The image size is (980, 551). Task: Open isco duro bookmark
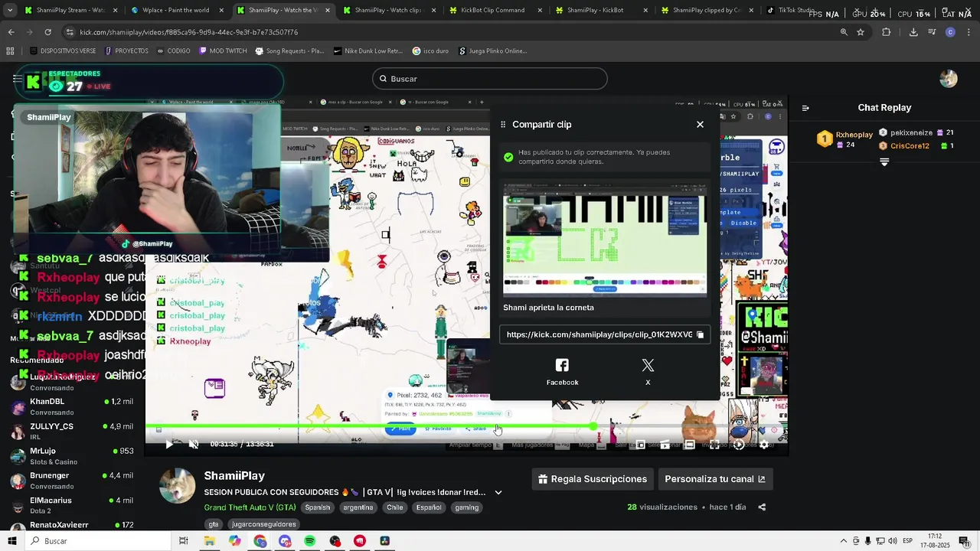click(x=430, y=51)
